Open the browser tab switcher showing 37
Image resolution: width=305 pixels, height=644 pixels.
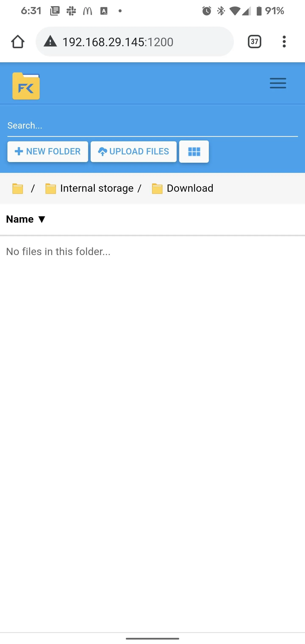pos(255,42)
